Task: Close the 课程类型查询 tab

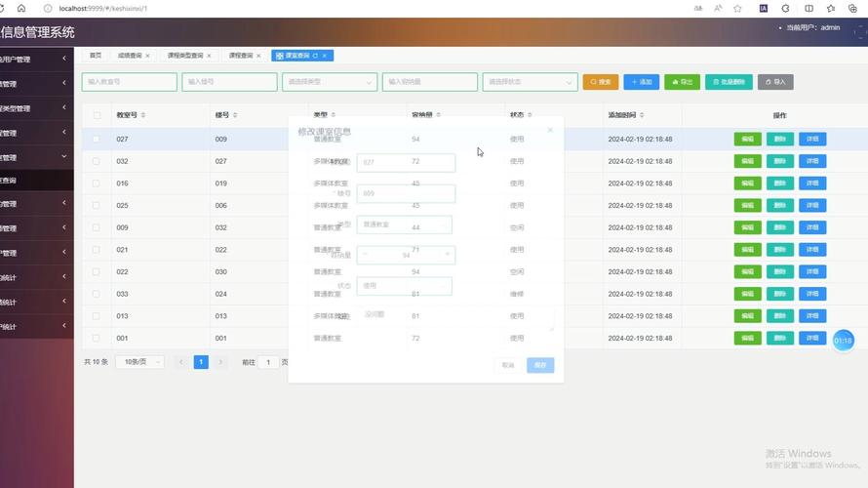Action: coord(209,56)
